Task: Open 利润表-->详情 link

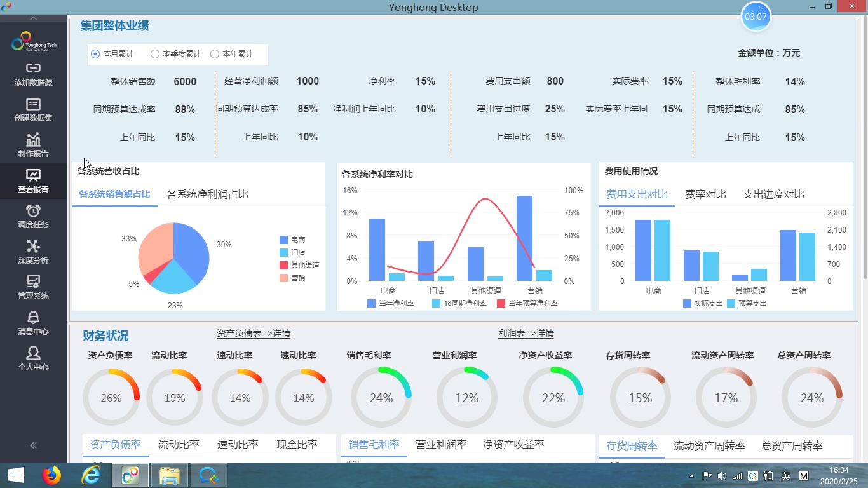Action: point(526,334)
